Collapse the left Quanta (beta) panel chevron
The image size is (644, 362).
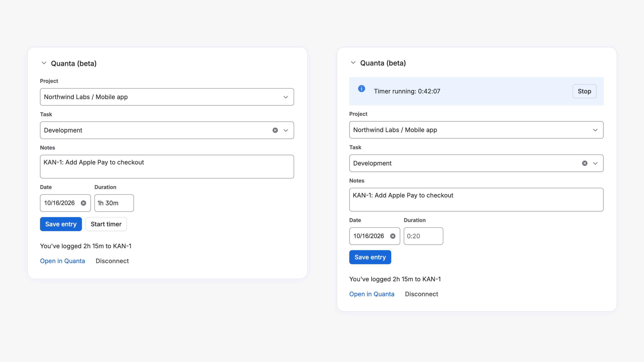tap(44, 63)
